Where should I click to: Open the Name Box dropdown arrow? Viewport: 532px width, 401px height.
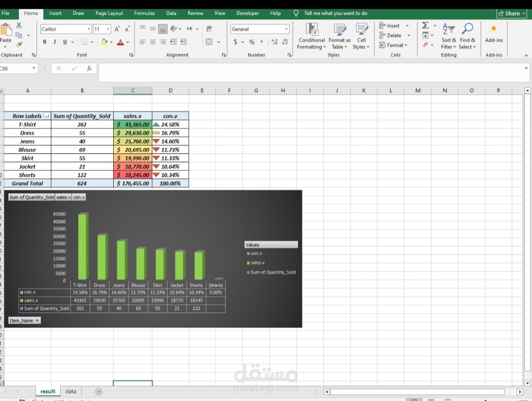pos(34,68)
